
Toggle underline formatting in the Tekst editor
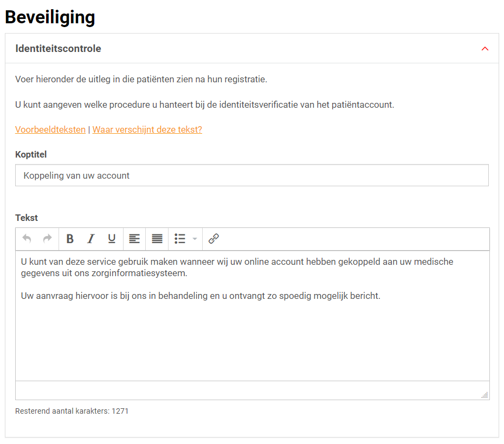click(x=112, y=239)
